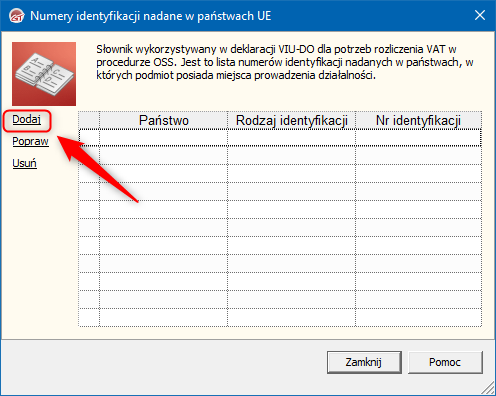
Task: Close the dialog with Zamknij button
Action: pyautogui.click(x=364, y=362)
